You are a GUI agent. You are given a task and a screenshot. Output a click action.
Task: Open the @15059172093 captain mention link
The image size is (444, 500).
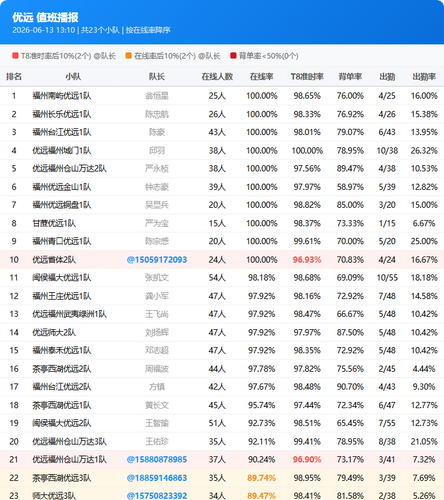(157, 260)
